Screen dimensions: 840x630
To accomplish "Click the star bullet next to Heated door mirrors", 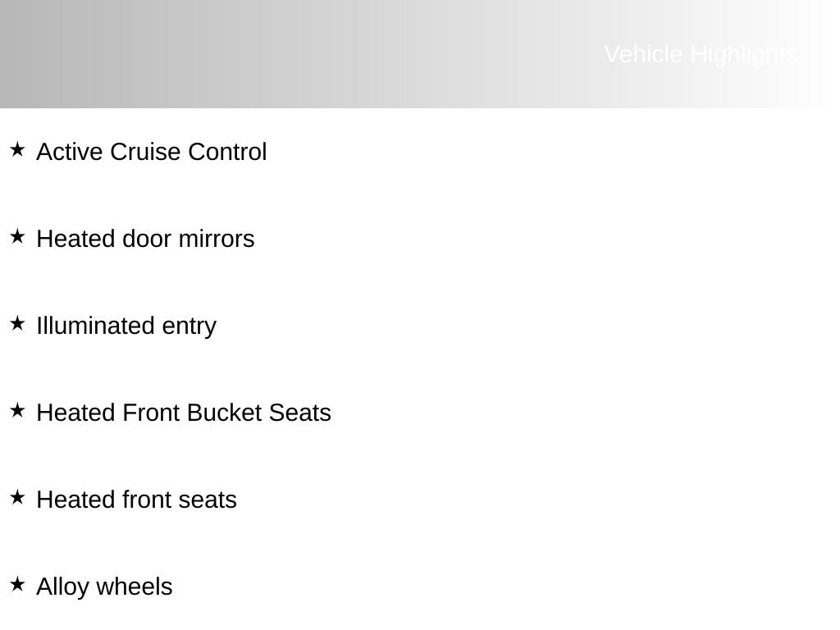I will (17, 236).
